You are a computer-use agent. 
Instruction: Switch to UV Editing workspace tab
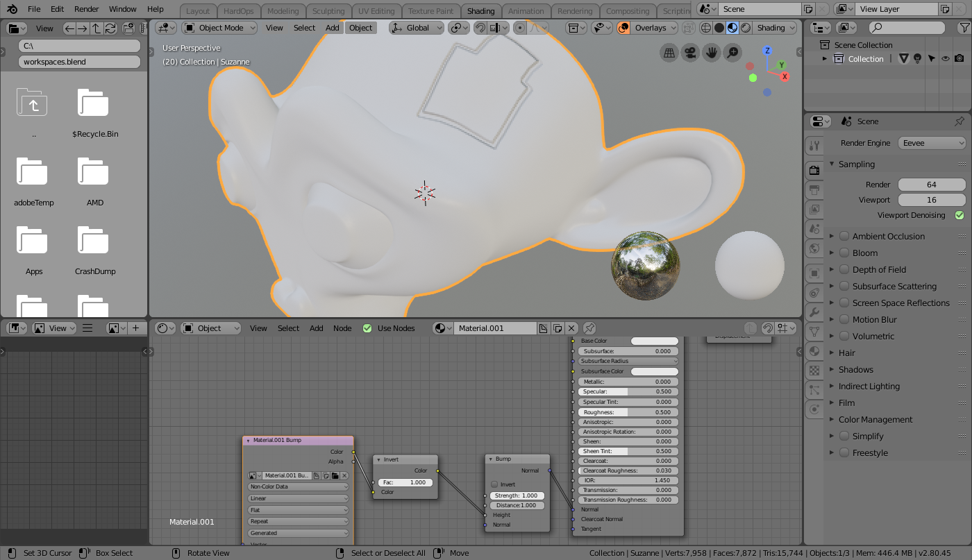coord(376,11)
